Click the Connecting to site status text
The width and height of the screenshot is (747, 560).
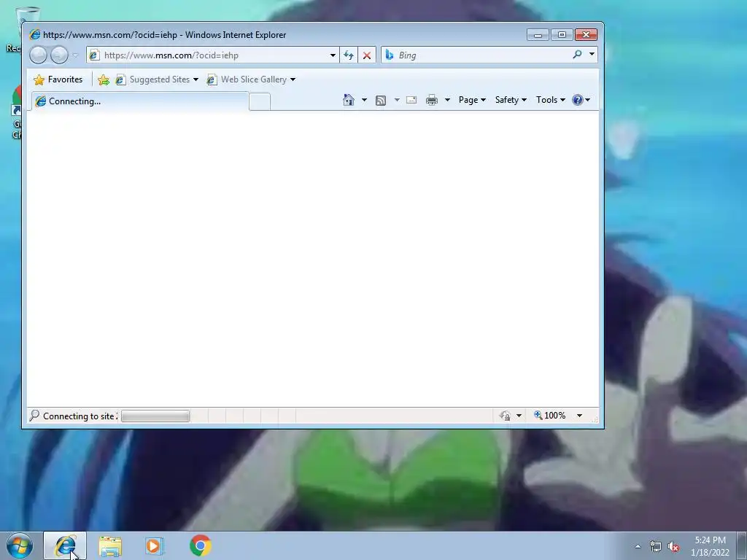(x=80, y=416)
